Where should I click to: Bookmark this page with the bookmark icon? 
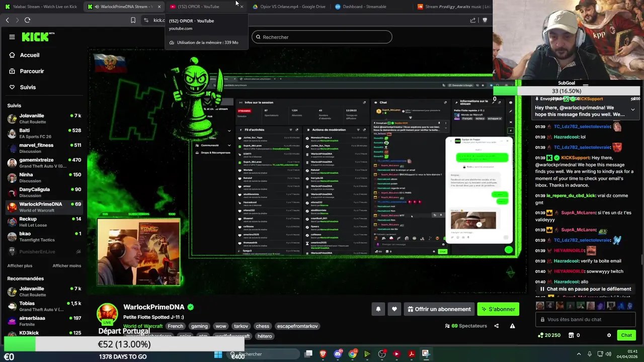coord(133,20)
